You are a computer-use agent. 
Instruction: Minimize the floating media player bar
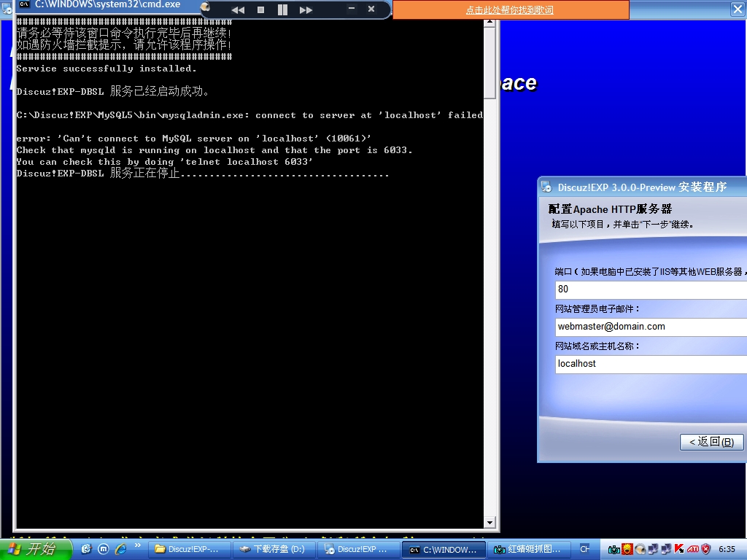tap(352, 9)
